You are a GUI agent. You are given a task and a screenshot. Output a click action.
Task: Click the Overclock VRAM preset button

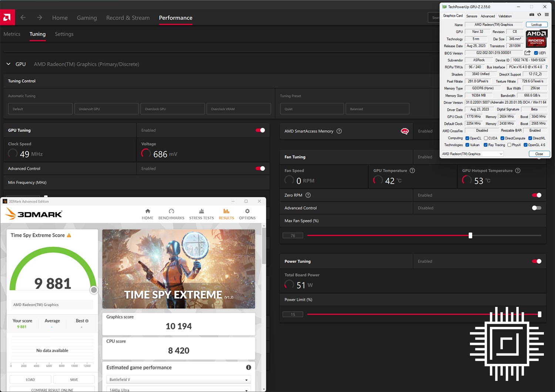239,109
